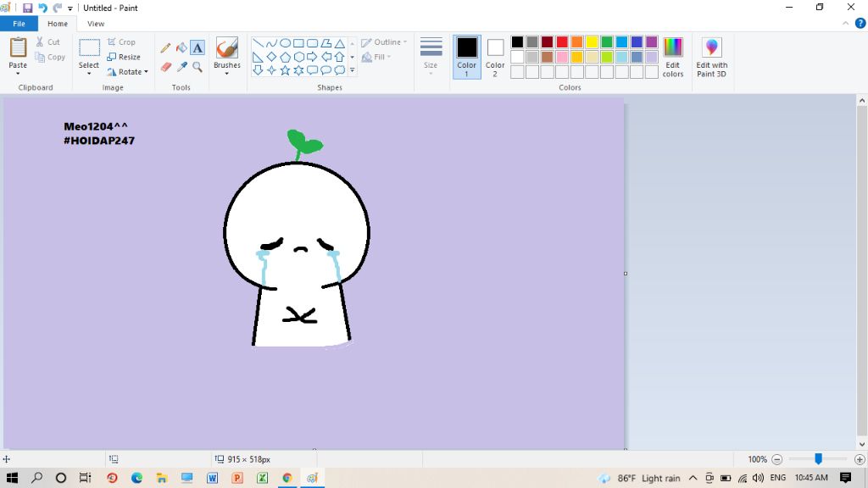868x488 pixels.
Task: Switch active color to Color 2
Action: pyautogui.click(x=495, y=56)
